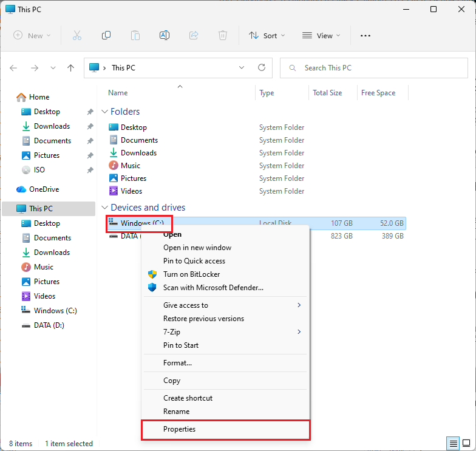Click the Share icon in toolbar
This screenshot has width=476, height=451.
point(194,36)
